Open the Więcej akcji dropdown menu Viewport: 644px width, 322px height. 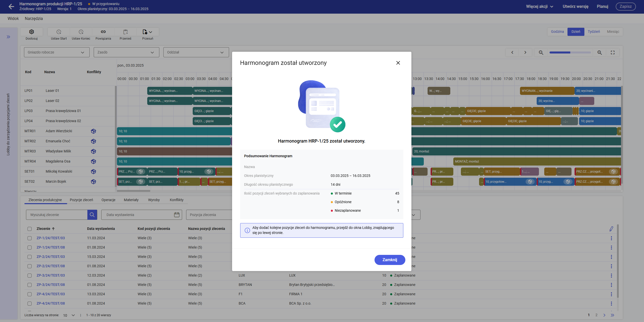click(539, 7)
